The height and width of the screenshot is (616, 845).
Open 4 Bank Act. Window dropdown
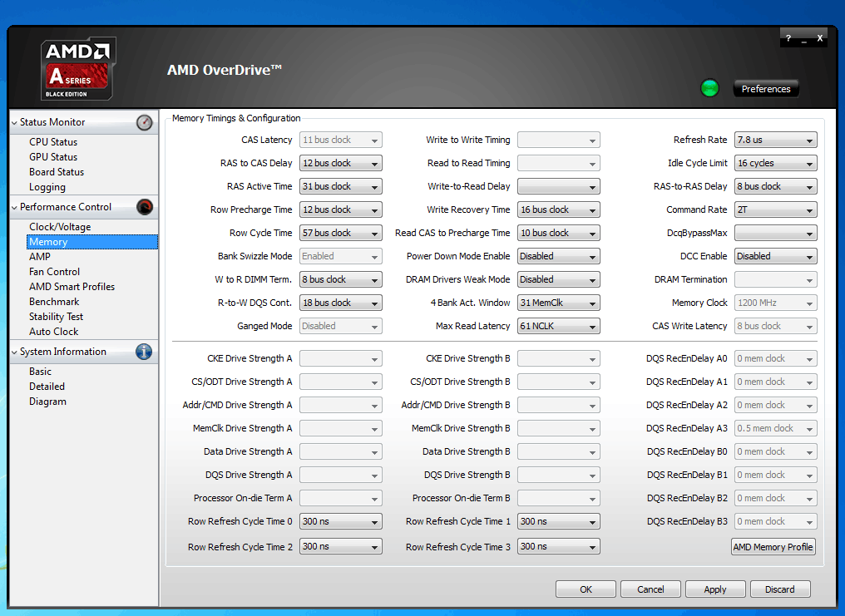point(558,303)
